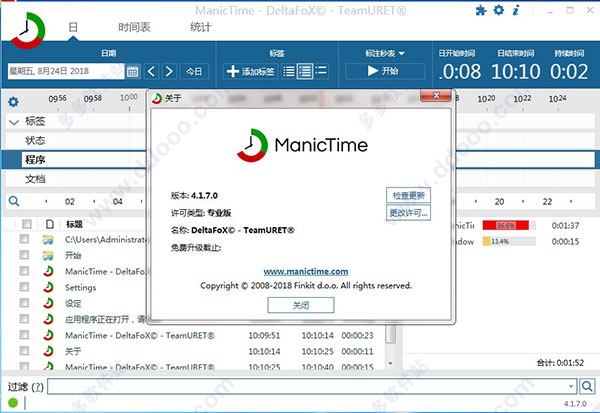600x413 pixels.
Task: Check the 10:09:51 ManicTime row checkbox
Action: coord(24,335)
